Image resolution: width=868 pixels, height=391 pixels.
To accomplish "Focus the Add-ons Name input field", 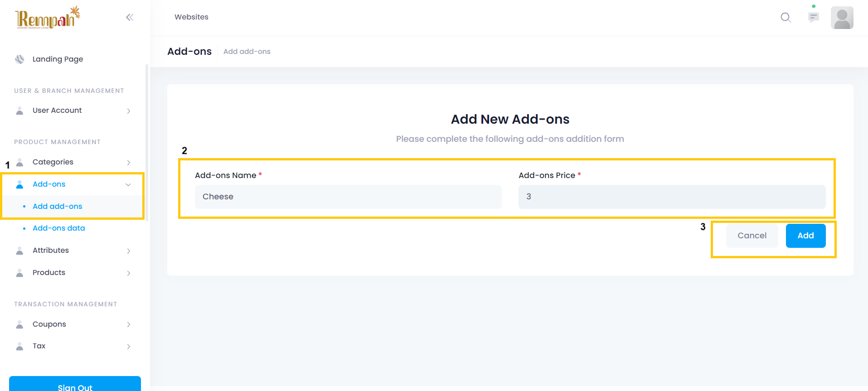I will [348, 197].
